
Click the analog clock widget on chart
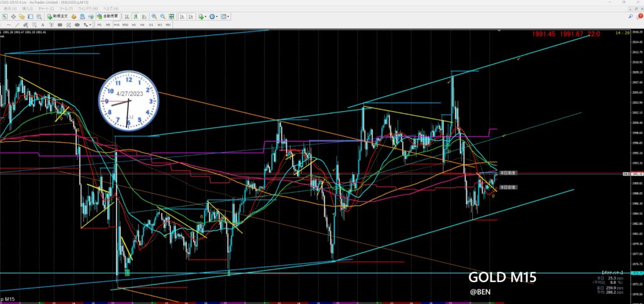point(129,100)
